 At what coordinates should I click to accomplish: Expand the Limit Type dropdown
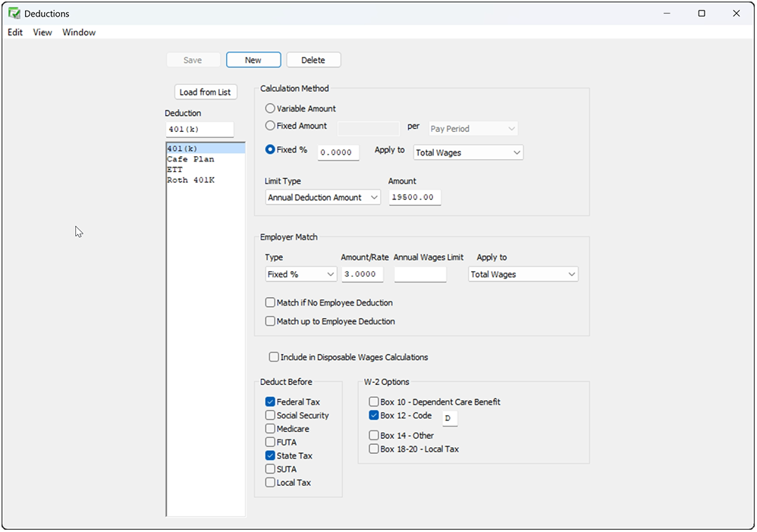click(323, 197)
